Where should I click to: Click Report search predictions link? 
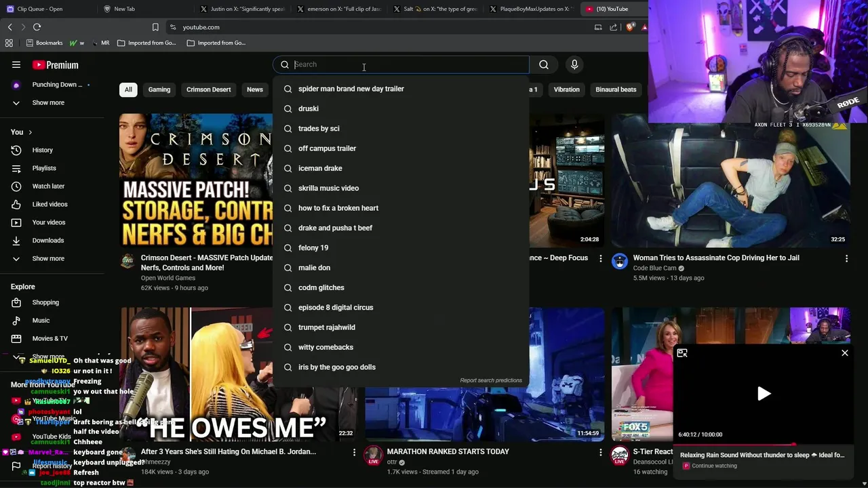(x=491, y=380)
